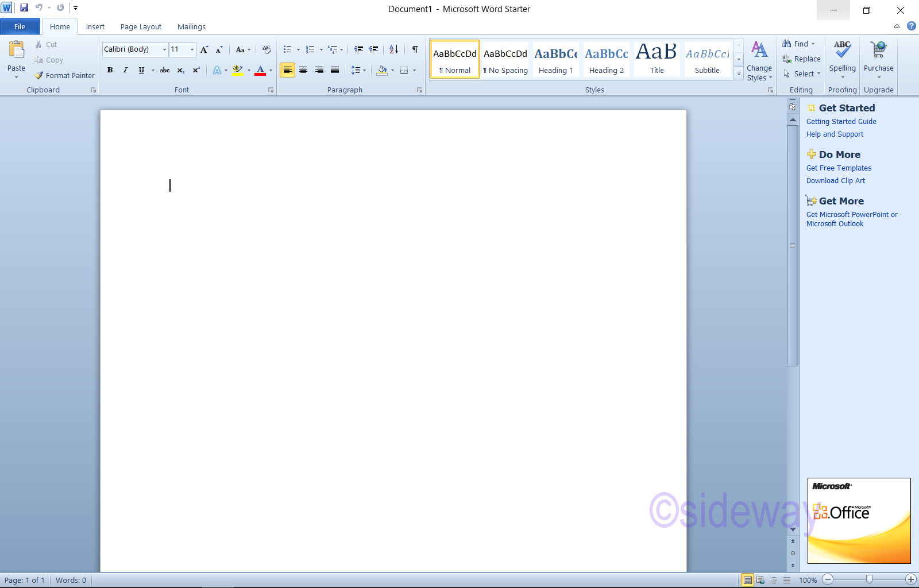Open the font size dropdown
Screen dimensions: 919x588
click(x=192, y=49)
